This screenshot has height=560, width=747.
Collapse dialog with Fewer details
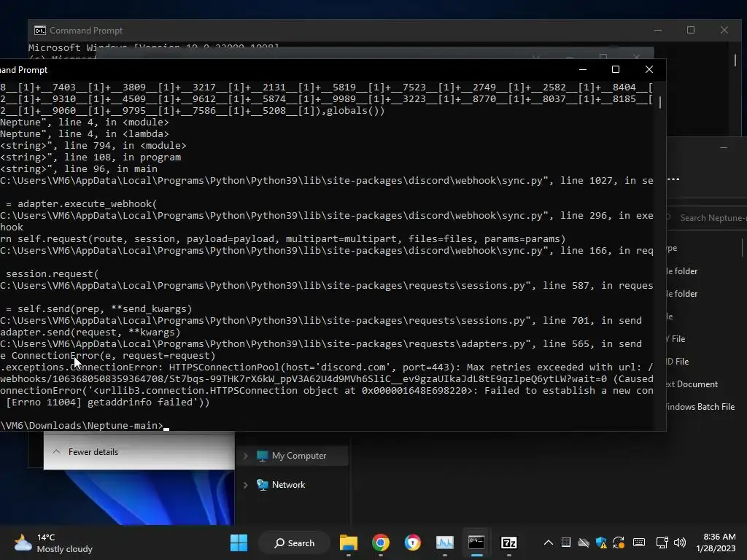pyautogui.click(x=86, y=452)
